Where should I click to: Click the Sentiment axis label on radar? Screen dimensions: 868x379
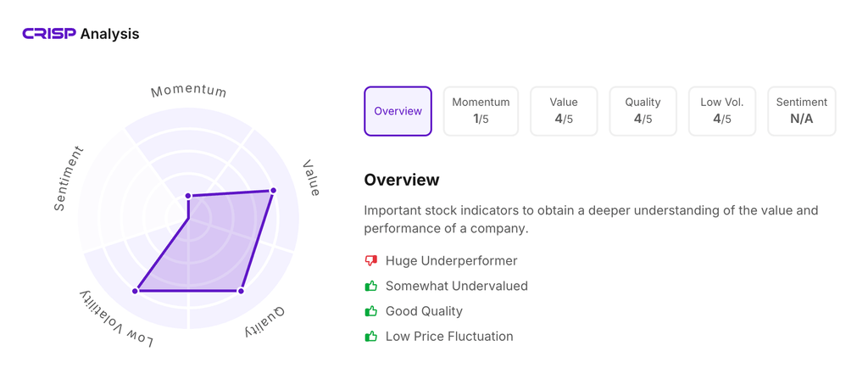pos(69,178)
